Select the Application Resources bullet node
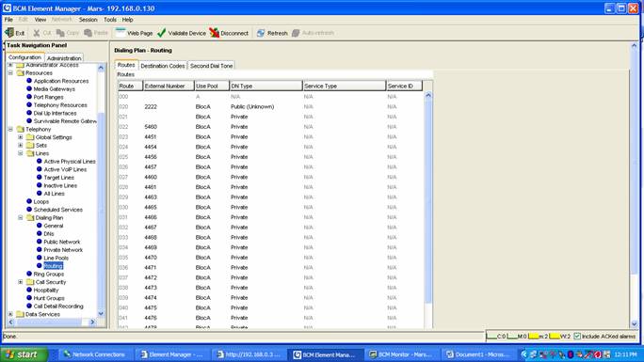Image resolution: width=644 pixels, height=362 pixels. coord(29,81)
